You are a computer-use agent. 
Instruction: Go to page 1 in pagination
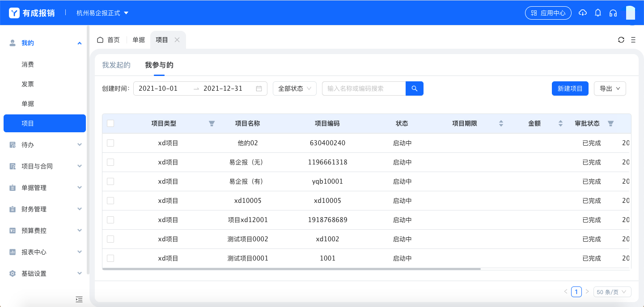(x=576, y=292)
